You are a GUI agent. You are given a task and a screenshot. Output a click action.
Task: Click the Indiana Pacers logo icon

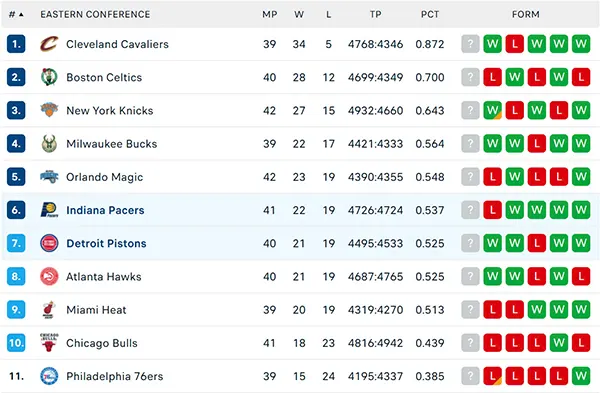click(49, 210)
